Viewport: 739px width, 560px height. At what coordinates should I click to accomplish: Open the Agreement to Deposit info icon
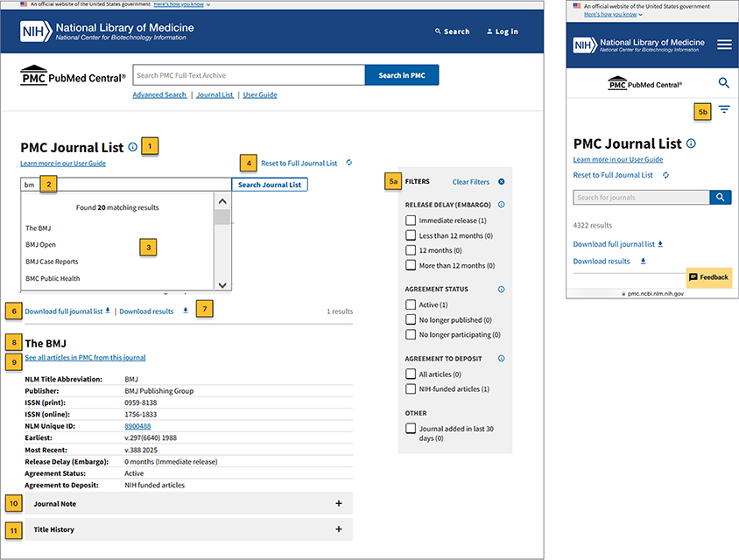click(x=502, y=359)
